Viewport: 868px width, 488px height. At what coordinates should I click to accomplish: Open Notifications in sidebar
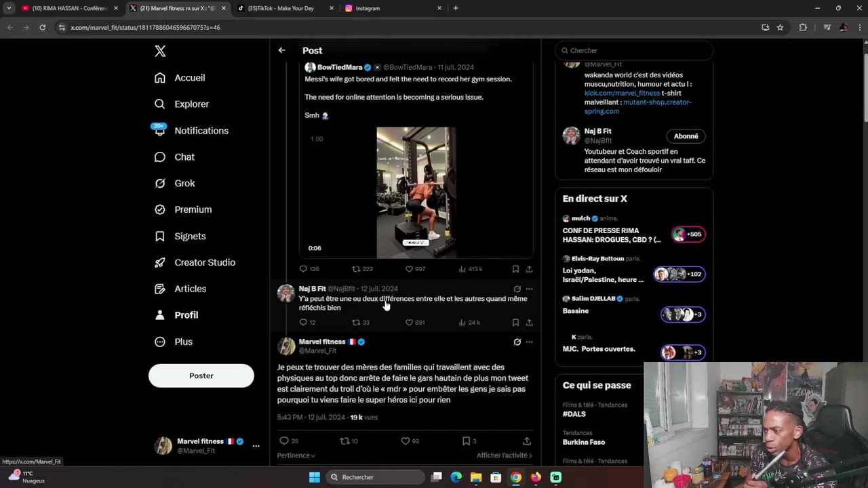[191, 131]
